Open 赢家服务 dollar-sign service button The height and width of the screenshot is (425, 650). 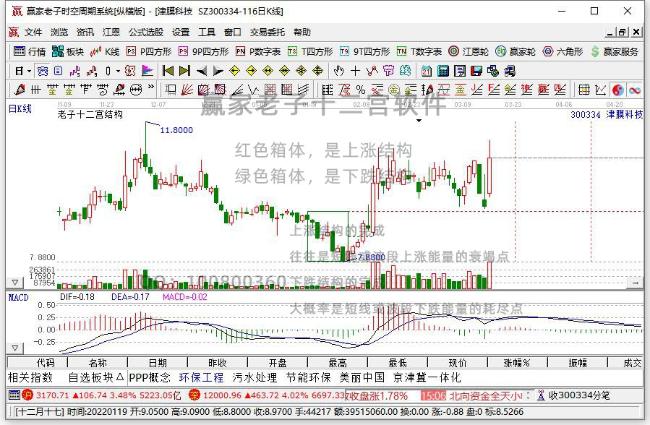(615, 51)
